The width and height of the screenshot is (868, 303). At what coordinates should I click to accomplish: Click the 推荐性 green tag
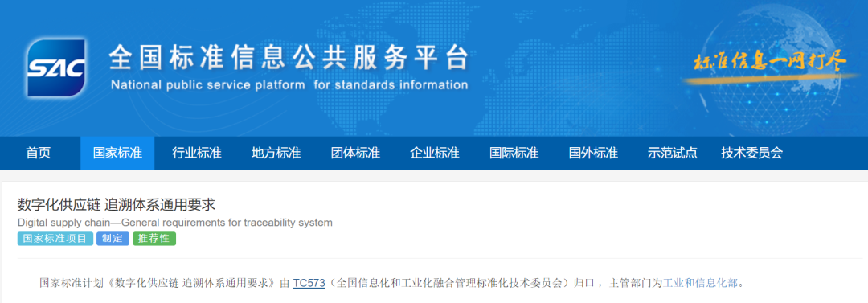(154, 239)
